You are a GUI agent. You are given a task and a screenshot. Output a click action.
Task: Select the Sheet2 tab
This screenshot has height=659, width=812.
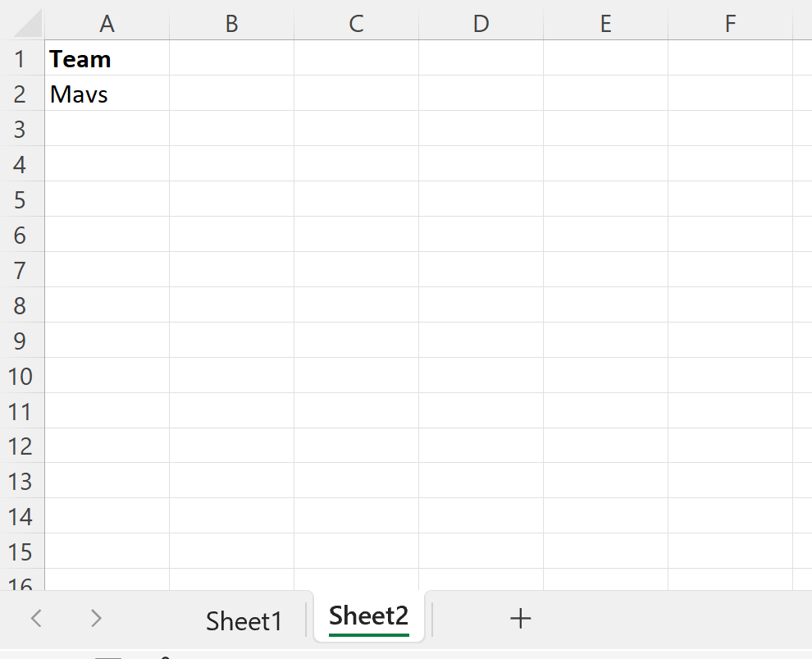[368, 617]
